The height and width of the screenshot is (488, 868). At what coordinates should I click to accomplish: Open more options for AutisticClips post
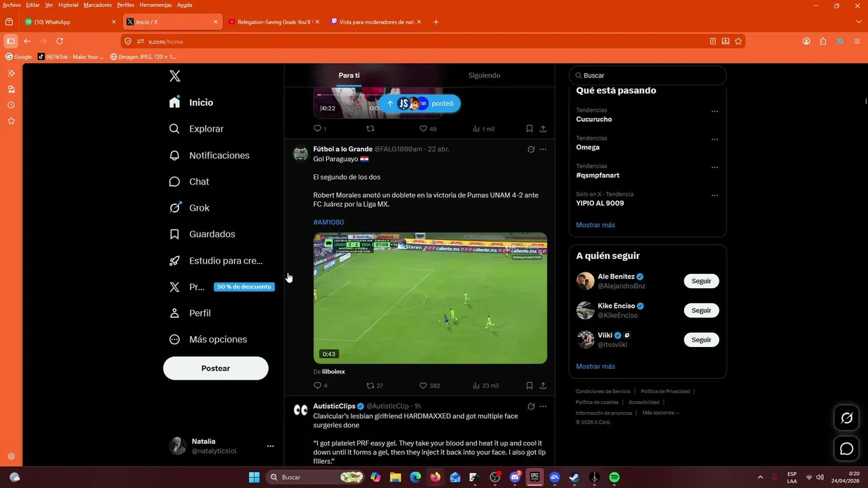tap(543, 407)
